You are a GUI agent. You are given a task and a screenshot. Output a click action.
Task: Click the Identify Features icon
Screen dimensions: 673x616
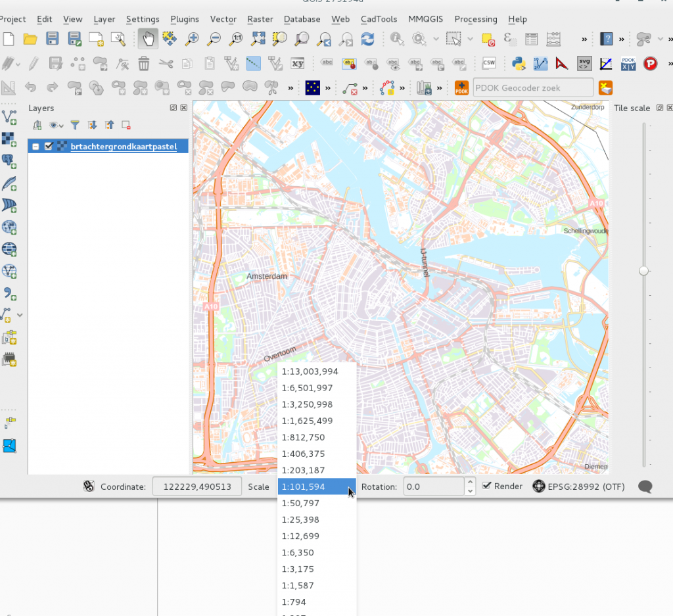[396, 39]
